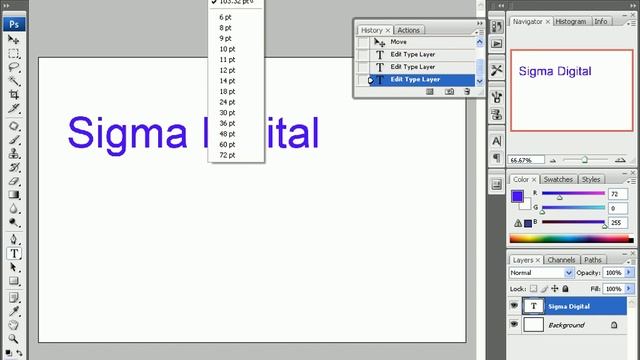Open the Fill slider arrow

pyautogui.click(x=629, y=289)
